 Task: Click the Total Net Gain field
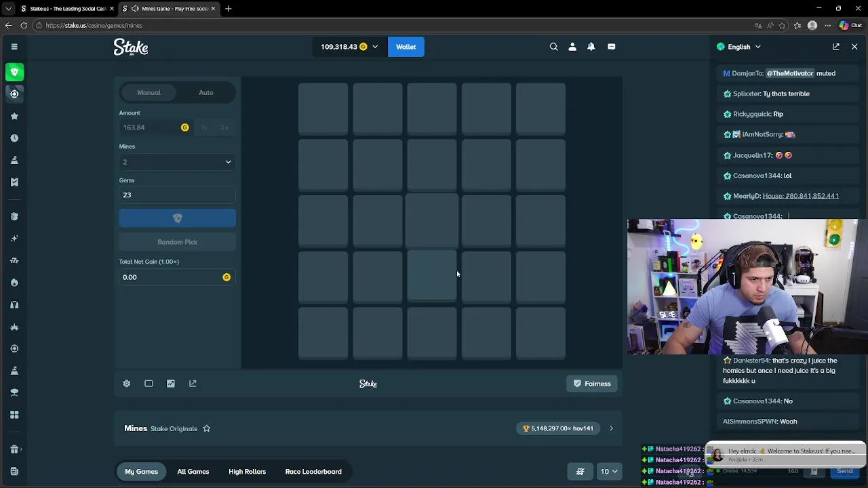[177, 277]
